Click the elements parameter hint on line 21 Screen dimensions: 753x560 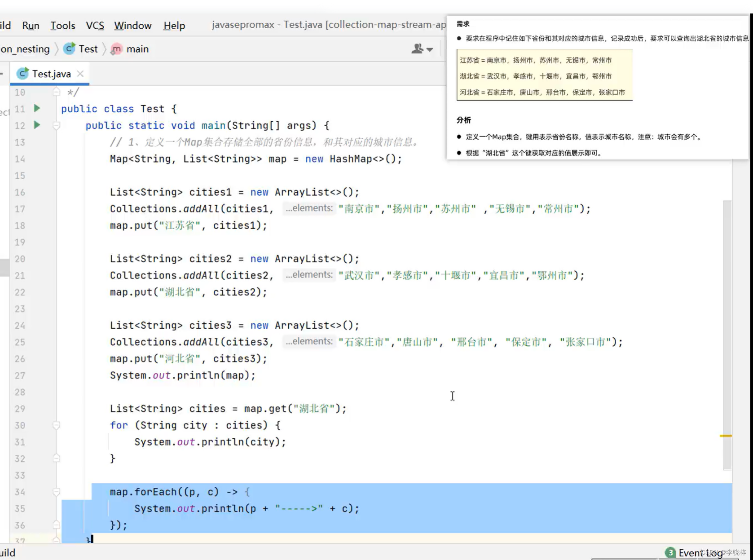(309, 275)
